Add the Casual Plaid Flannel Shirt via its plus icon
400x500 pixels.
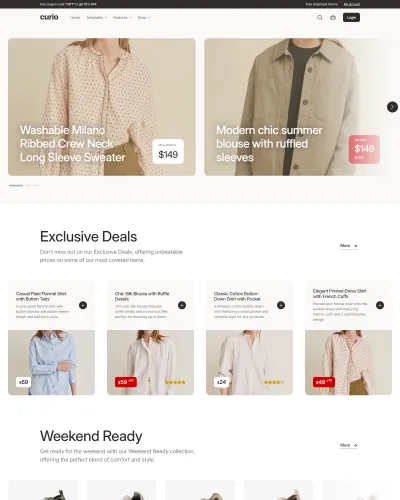coord(83,305)
